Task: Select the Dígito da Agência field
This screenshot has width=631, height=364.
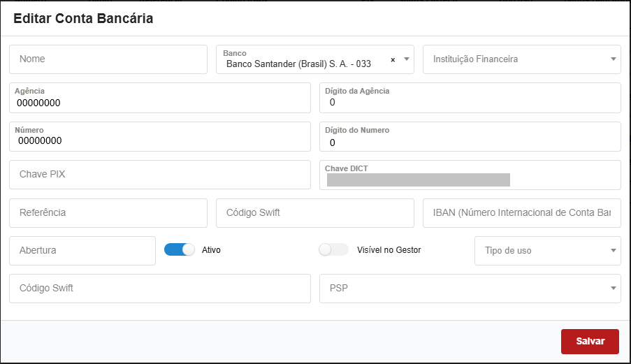Action: pos(470,102)
